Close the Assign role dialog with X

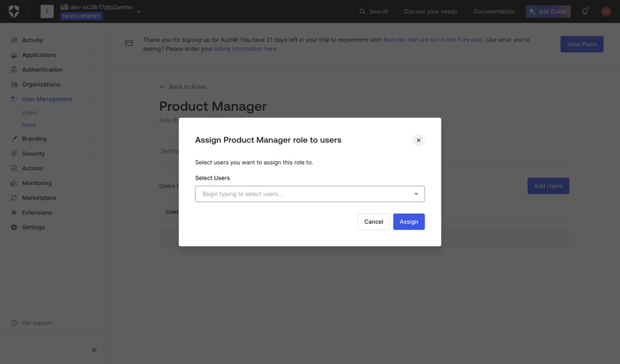pyautogui.click(x=418, y=140)
